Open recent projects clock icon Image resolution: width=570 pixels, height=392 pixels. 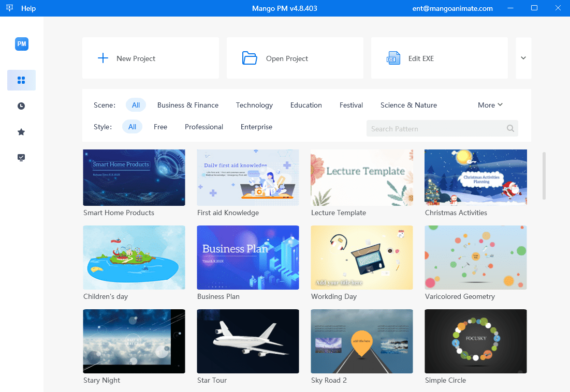[x=21, y=106]
